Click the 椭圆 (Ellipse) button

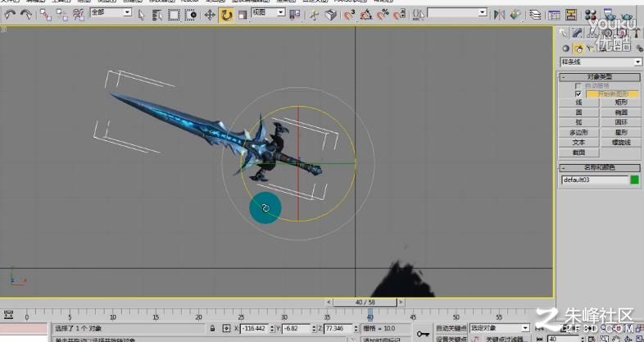click(x=621, y=112)
